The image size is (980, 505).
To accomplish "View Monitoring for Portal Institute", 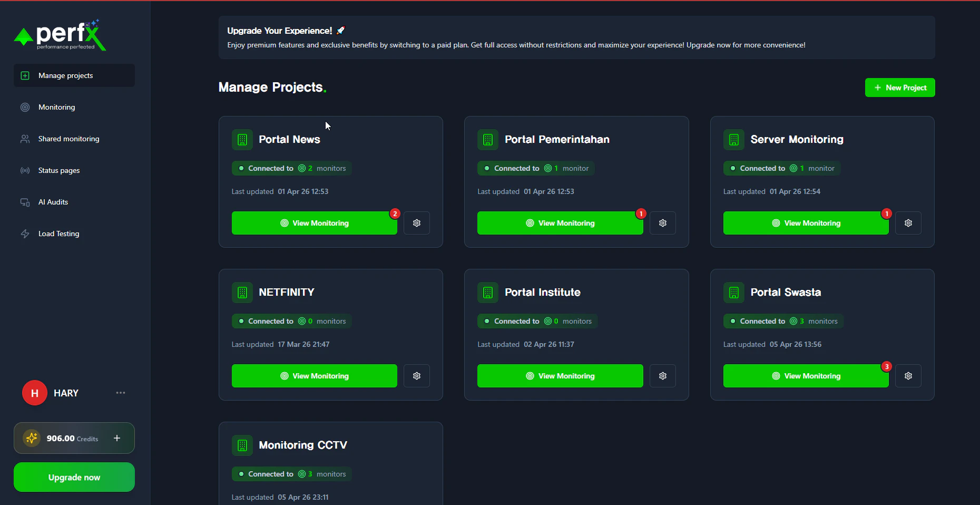I will 560,376.
